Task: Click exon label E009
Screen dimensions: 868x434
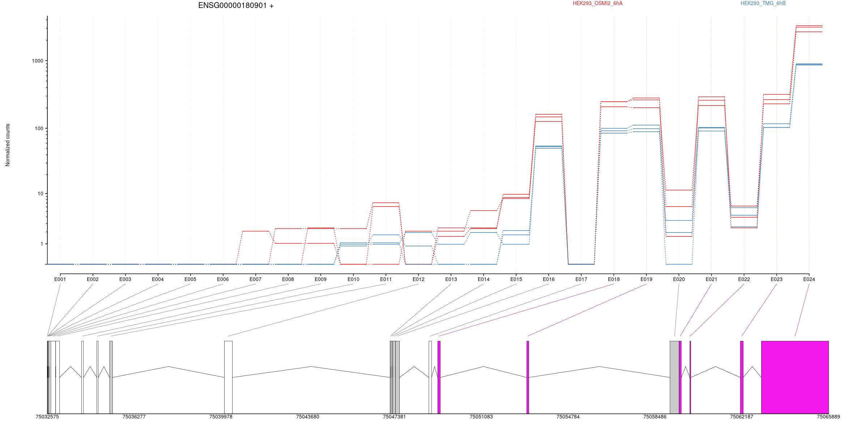Action: [320, 279]
